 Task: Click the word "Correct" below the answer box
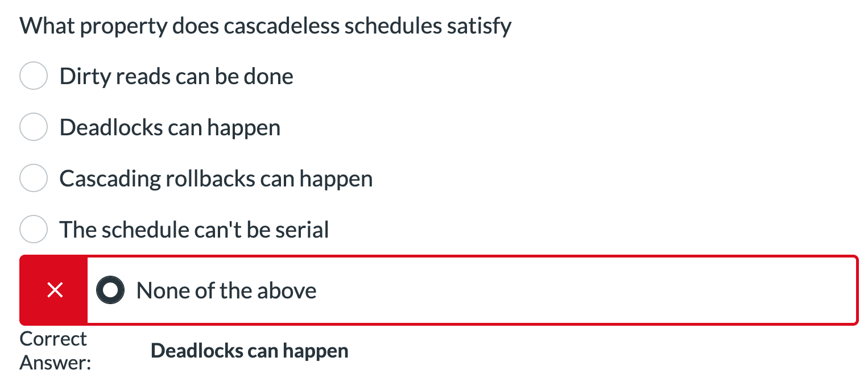click(x=53, y=339)
